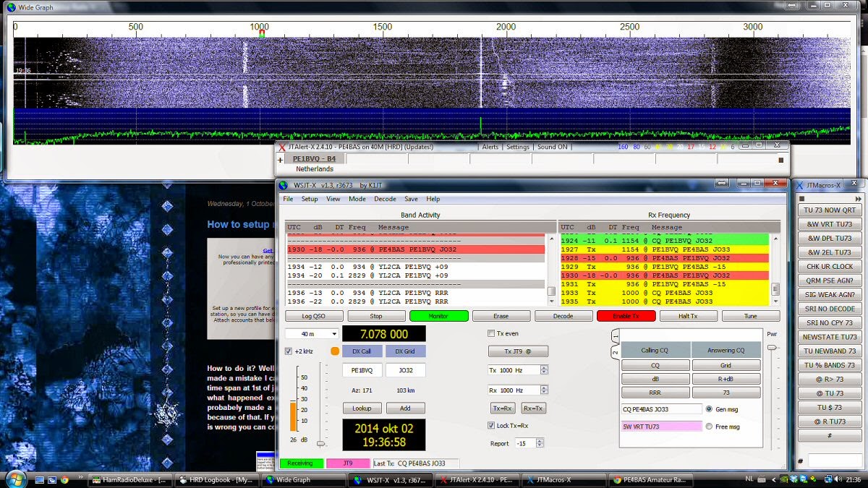Click the Erase button
Screen dimensions: 868x488
click(x=501, y=316)
